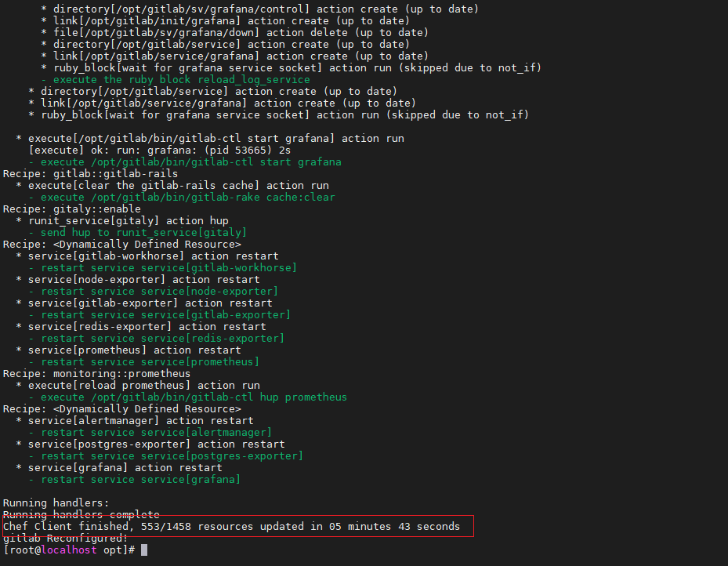Click the '[root@localhost opt]#' shell prompt

69,550
